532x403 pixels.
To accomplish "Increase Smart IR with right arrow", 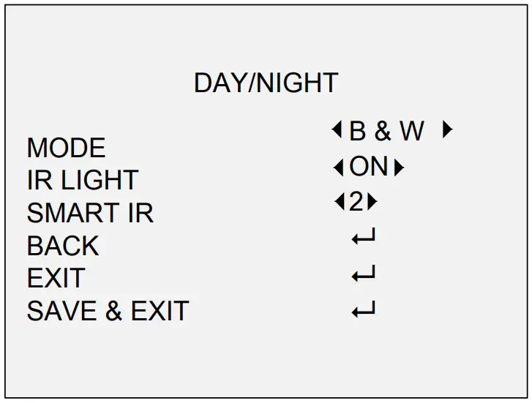I will point(373,201).
